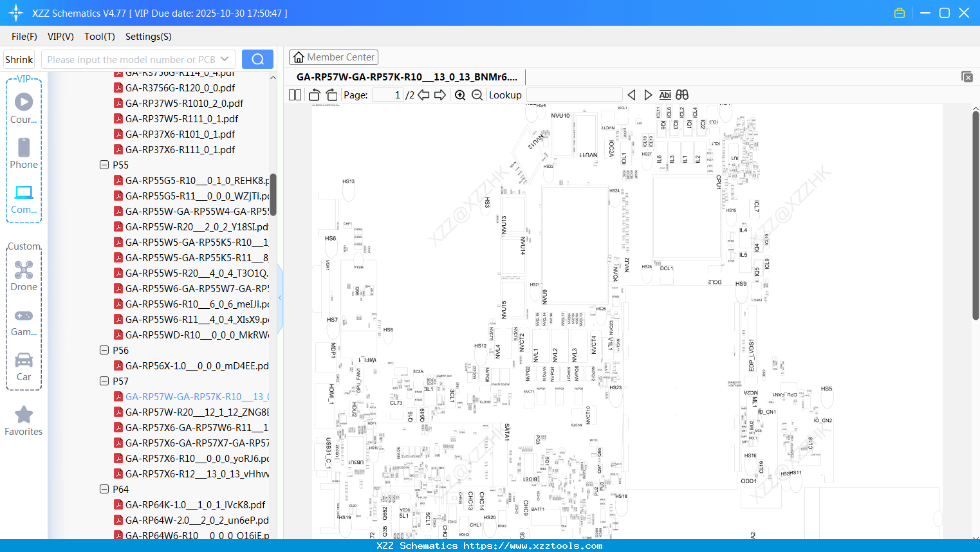Open GA-R3756G-R120_0_0.pdf
Image resolution: width=980 pixels, height=552 pixels.
click(x=180, y=87)
